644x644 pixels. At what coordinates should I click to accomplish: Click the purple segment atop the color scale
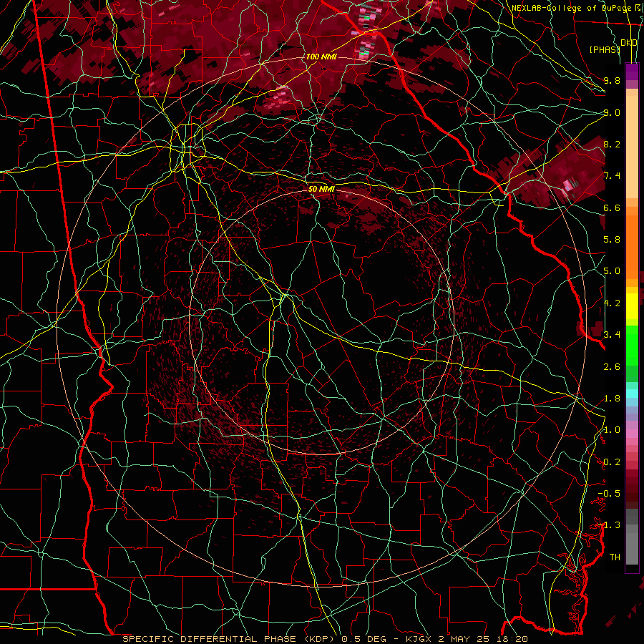click(632, 71)
